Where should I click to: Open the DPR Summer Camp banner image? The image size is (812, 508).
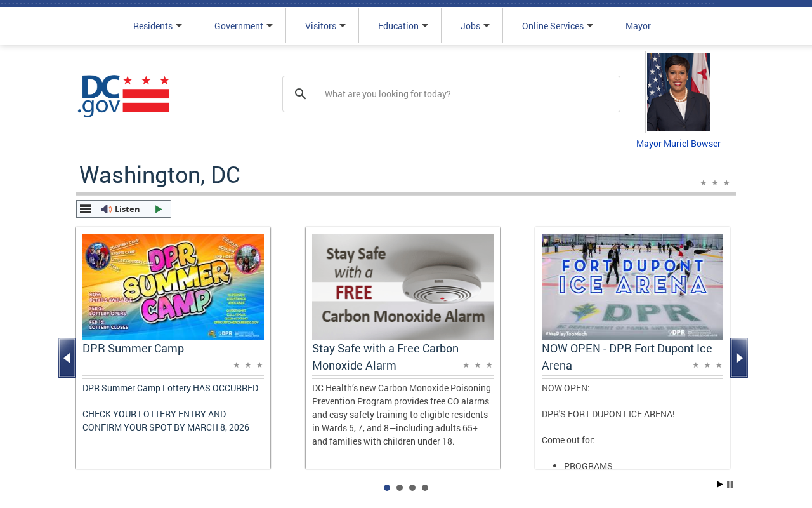(173, 286)
